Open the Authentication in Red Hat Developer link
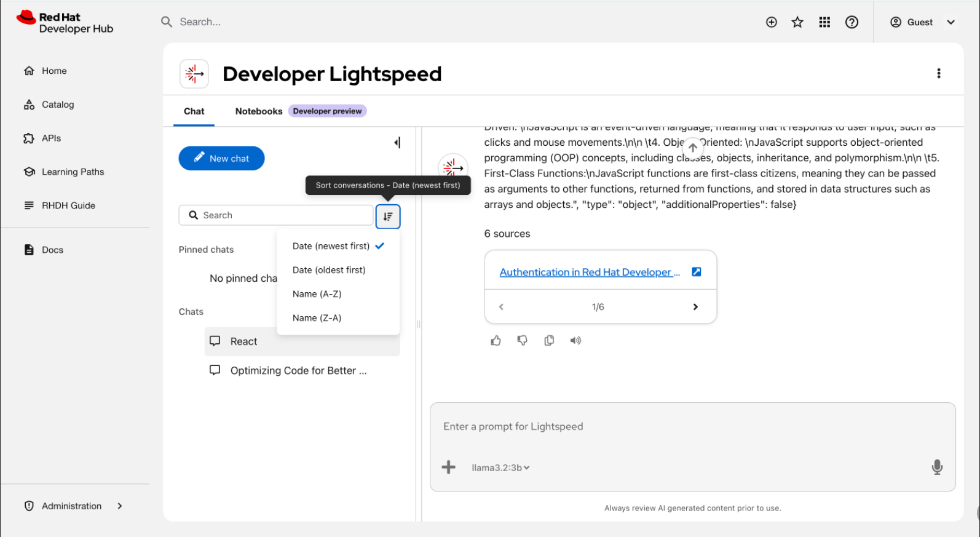Image resolution: width=980 pixels, height=537 pixels. click(590, 272)
